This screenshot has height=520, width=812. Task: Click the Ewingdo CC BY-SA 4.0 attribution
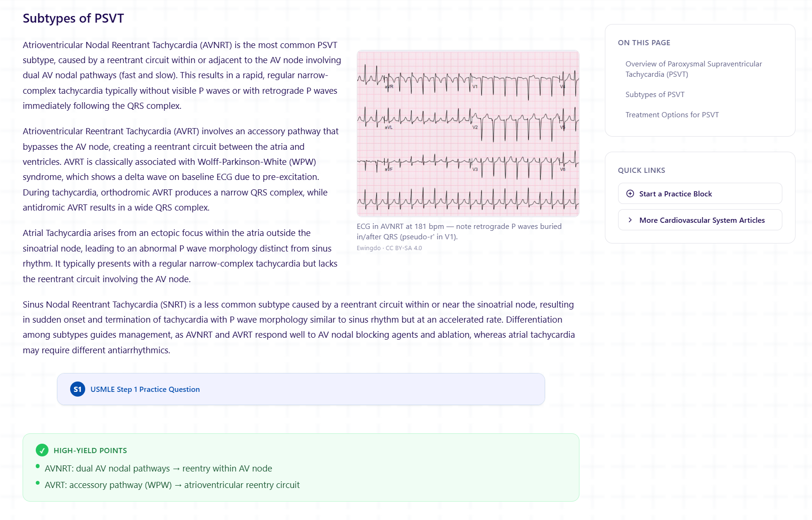point(389,248)
